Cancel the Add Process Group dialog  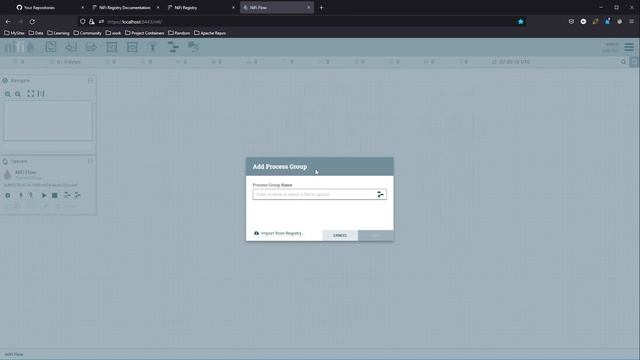point(340,236)
